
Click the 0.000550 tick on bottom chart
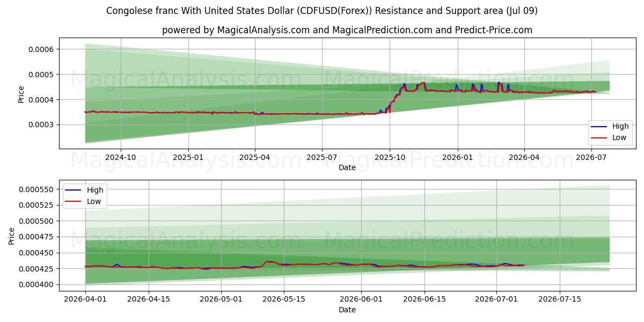tap(37, 190)
